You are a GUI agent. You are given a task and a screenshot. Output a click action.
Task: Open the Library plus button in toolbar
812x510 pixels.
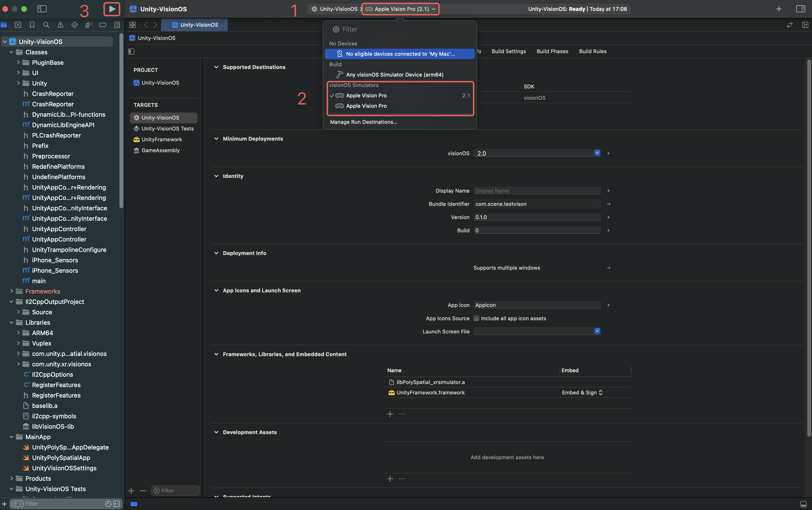pos(779,9)
